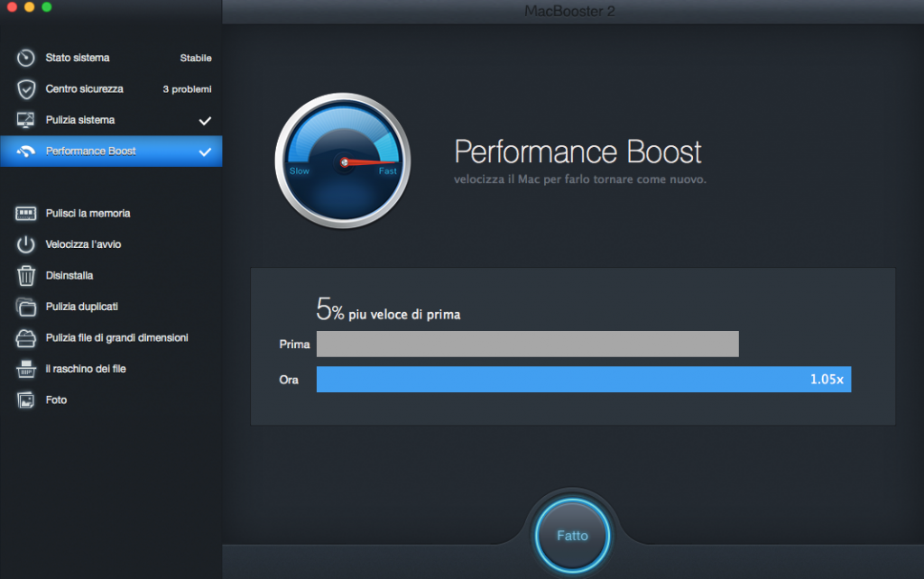Click the 5% piu veloce di prima text
The image size is (924, 579).
388,309
